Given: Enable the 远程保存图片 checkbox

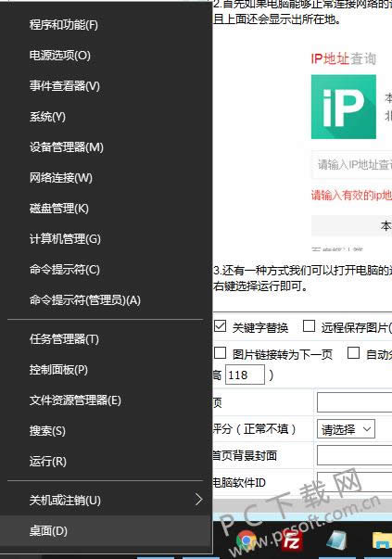Looking at the screenshot, I should [309, 326].
